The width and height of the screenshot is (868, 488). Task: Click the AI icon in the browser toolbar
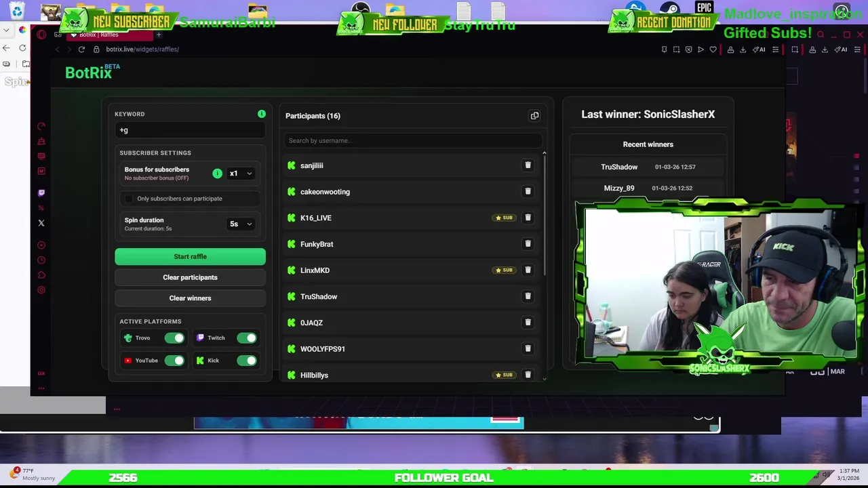point(759,49)
